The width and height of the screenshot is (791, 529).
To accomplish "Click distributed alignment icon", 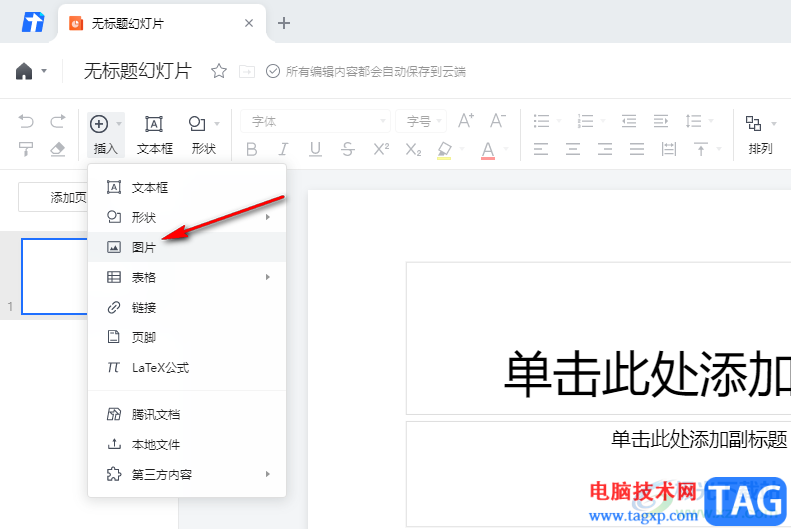I will (669, 149).
